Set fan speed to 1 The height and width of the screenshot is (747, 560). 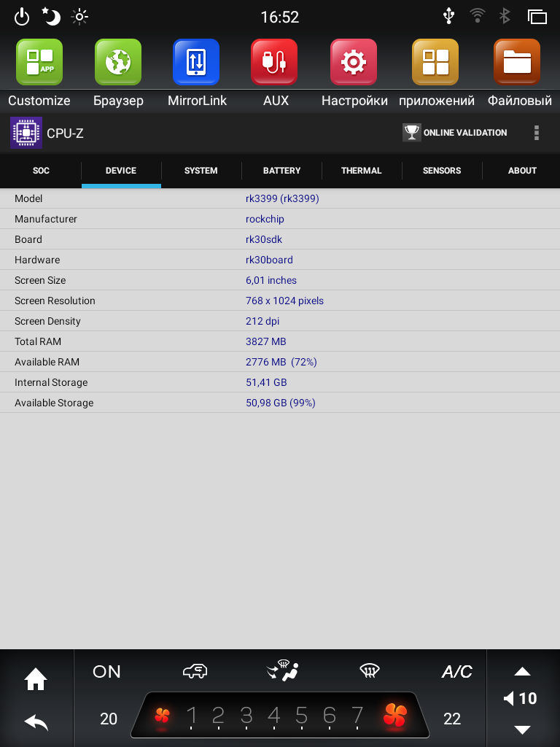click(x=192, y=716)
